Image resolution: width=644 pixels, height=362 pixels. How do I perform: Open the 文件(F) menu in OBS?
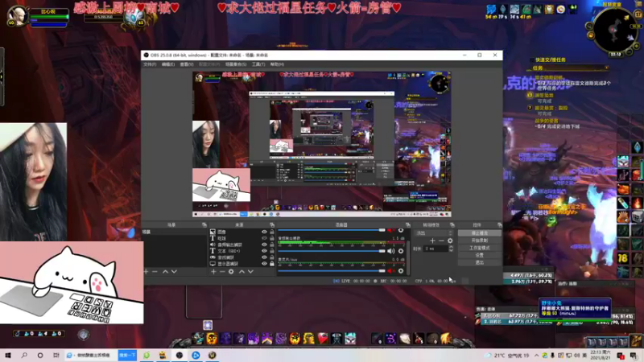click(150, 64)
